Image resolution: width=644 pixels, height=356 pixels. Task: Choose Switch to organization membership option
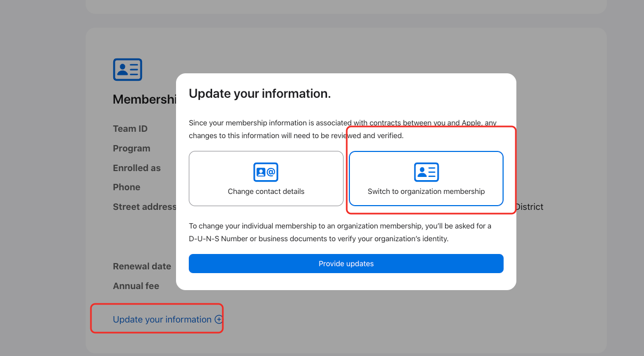coord(426,179)
